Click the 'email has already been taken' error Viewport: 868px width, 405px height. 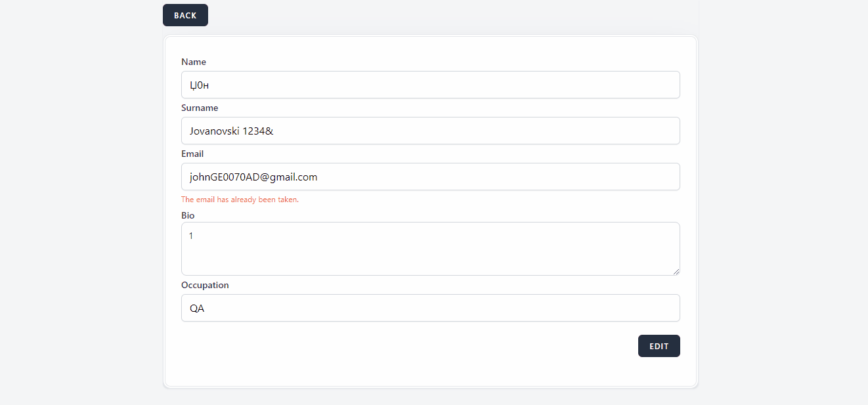click(x=240, y=200)
